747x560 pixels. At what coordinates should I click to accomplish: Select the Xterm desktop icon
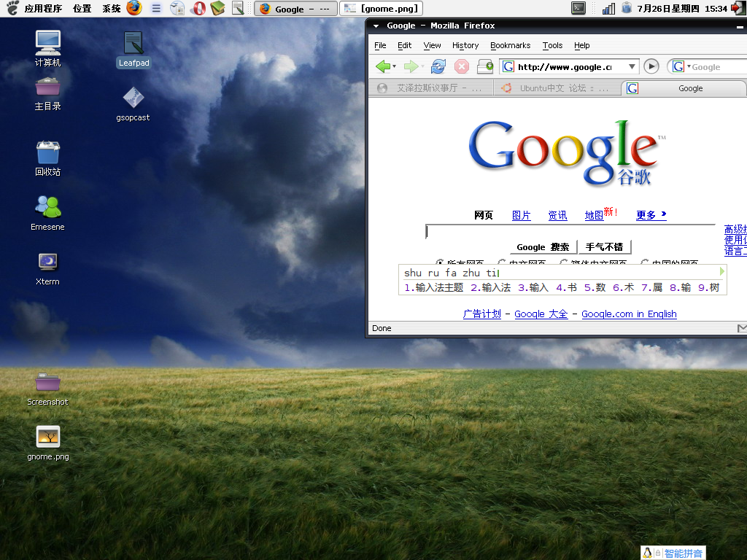(x=47, y=269)
